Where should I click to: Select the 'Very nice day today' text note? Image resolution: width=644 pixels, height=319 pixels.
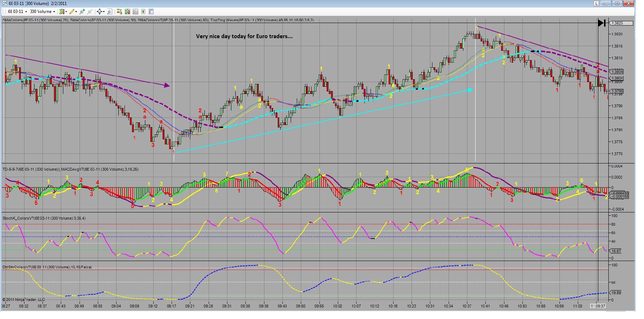244,36
